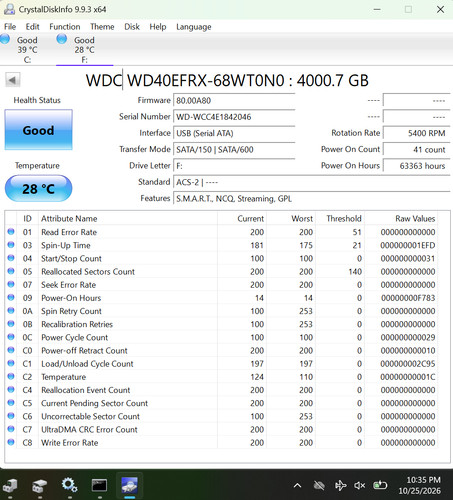Click the Standard field ACS-2
Screen dimensions: 453x500
[311, 182]
